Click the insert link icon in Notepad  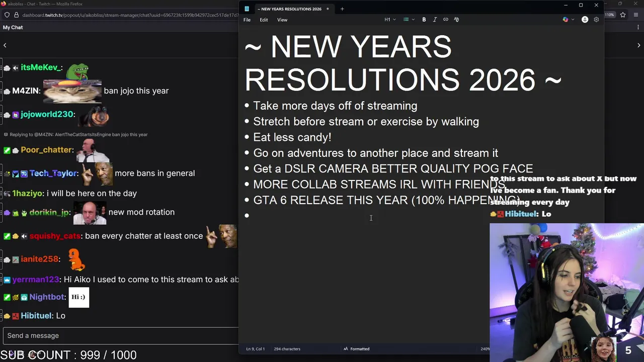(446, 20)
